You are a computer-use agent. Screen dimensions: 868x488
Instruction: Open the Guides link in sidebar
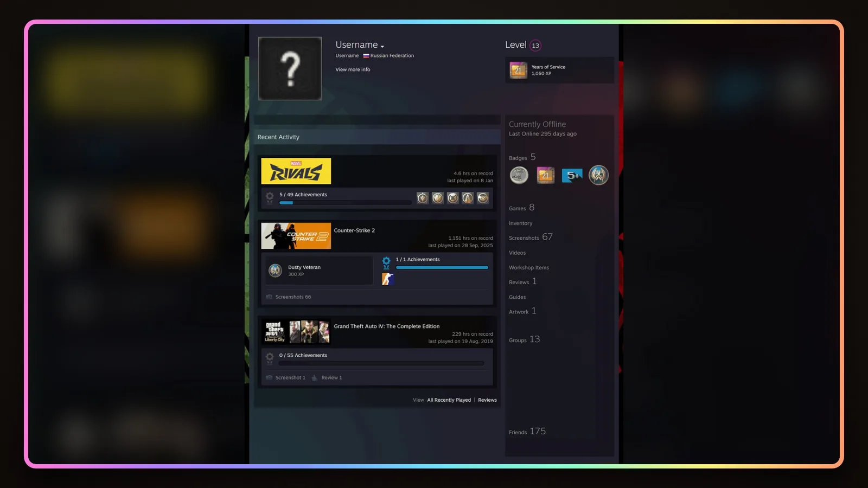tap(517, 297)
